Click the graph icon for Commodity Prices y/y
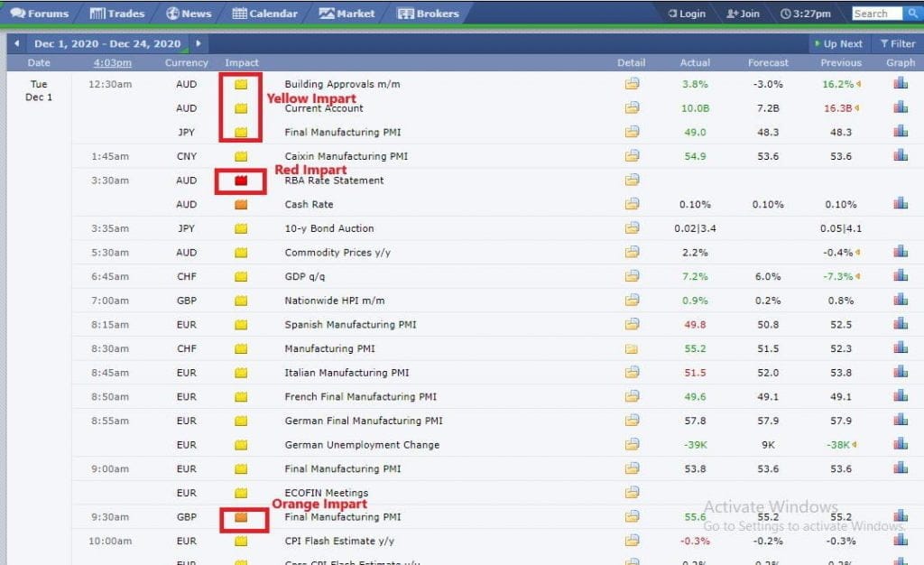924x565 pixels. (x=900, y=252)
